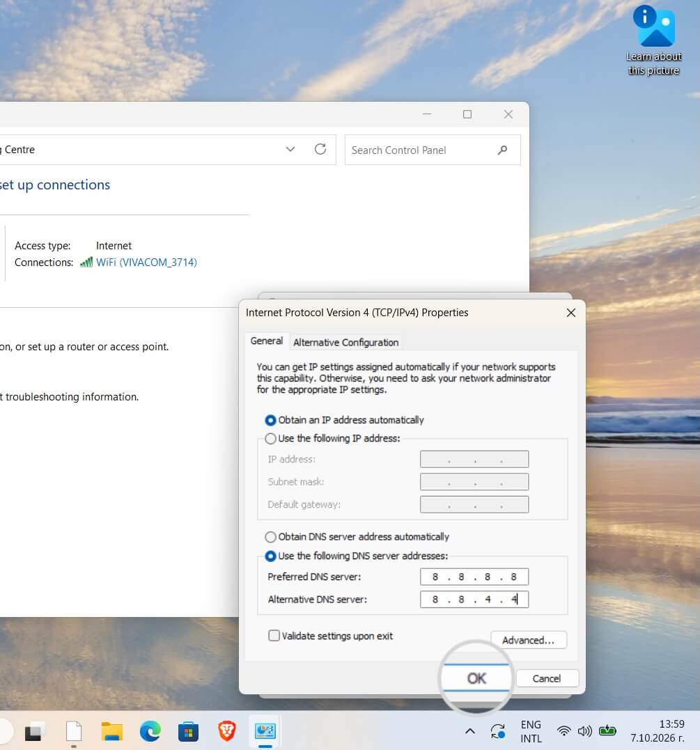Open the WiFi (VIVACOM_3714) connection link
The image size is (700, 750).
[x=146, y=262]
